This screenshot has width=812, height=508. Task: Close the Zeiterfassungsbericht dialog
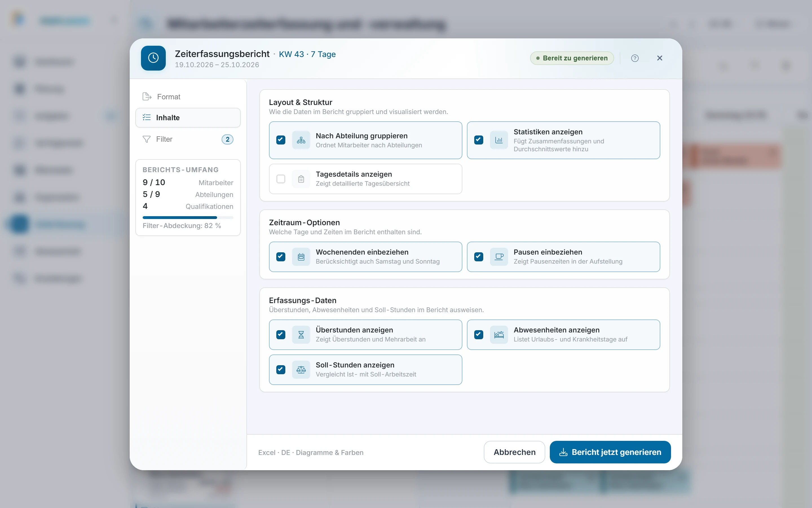(659, 58)
